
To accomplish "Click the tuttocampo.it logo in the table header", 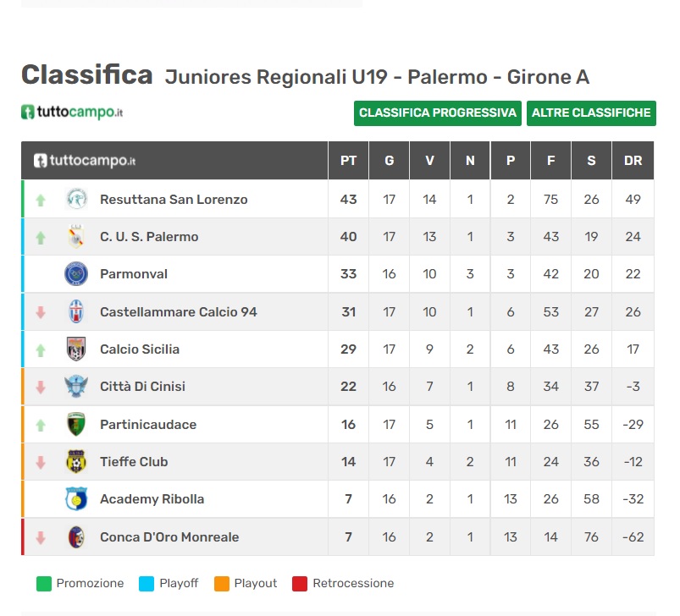I will click(x=85, y=161).
